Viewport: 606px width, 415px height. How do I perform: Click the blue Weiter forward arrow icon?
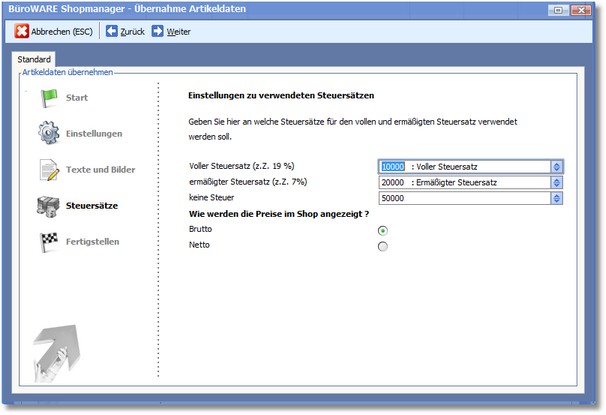point(158,31)
